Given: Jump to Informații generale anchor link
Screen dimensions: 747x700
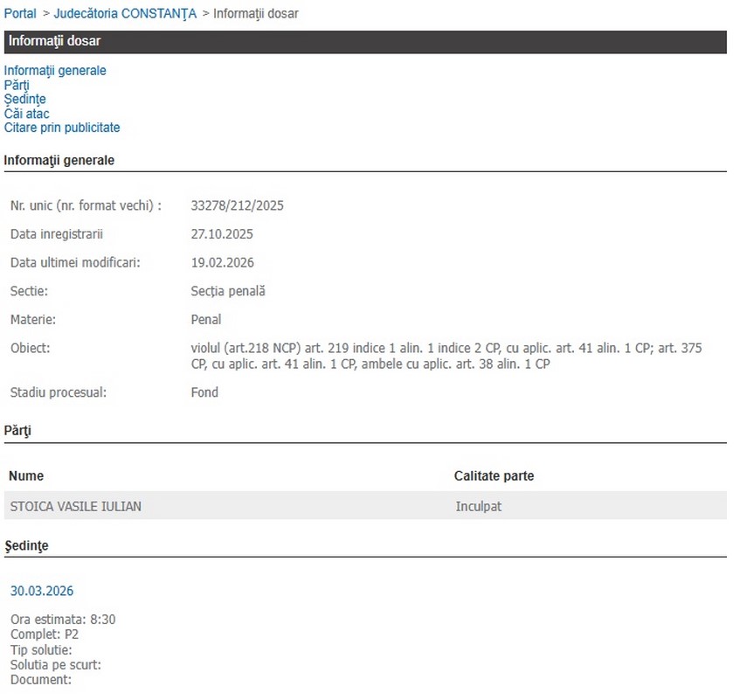Looking at the screenshot, I should click(x=55, y=70).
